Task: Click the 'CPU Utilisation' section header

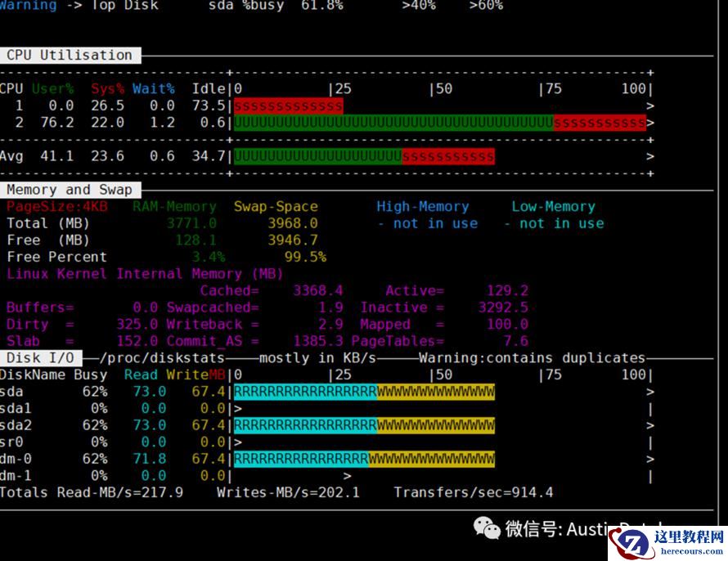Action: point(70,56)
